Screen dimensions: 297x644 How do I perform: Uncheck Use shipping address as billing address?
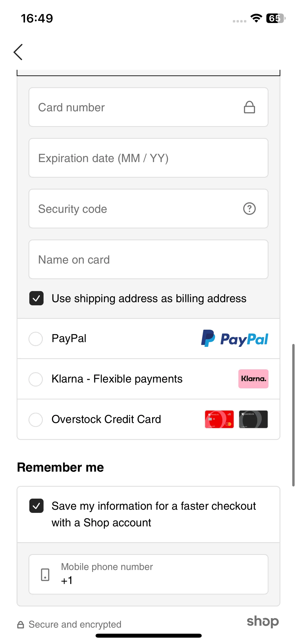[x=36, y=298]
